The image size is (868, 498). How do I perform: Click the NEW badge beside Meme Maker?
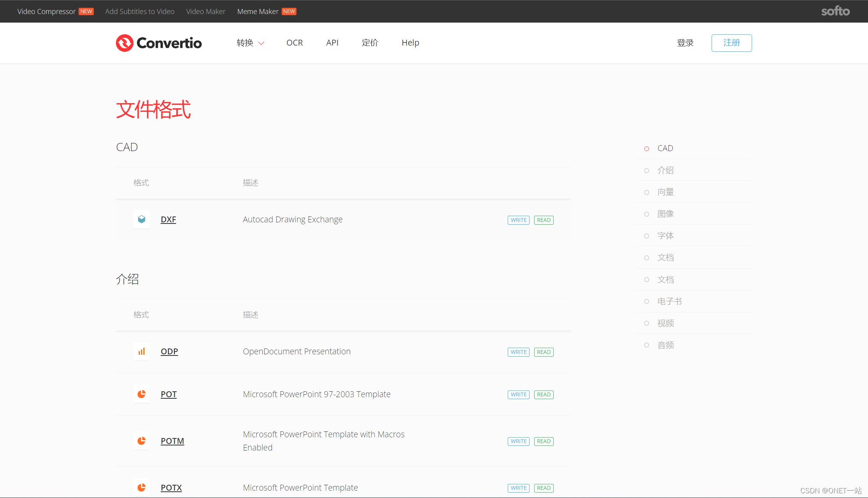289,11
